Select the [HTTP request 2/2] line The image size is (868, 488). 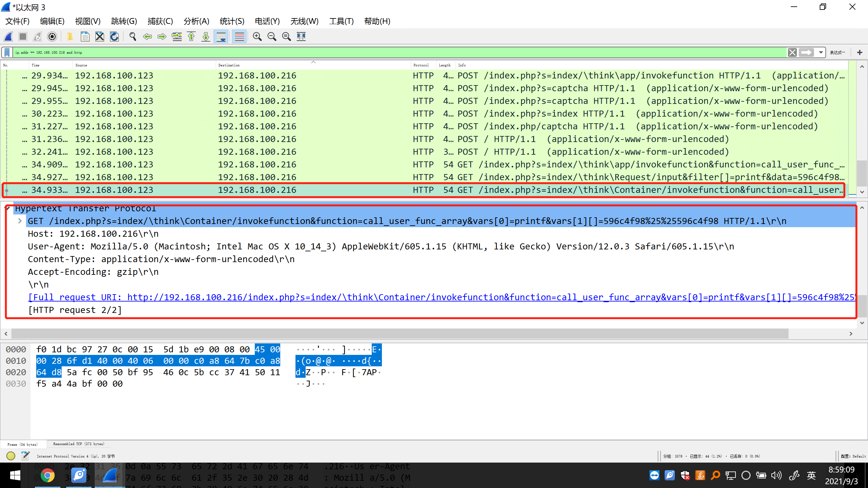[x=75, y=310]
